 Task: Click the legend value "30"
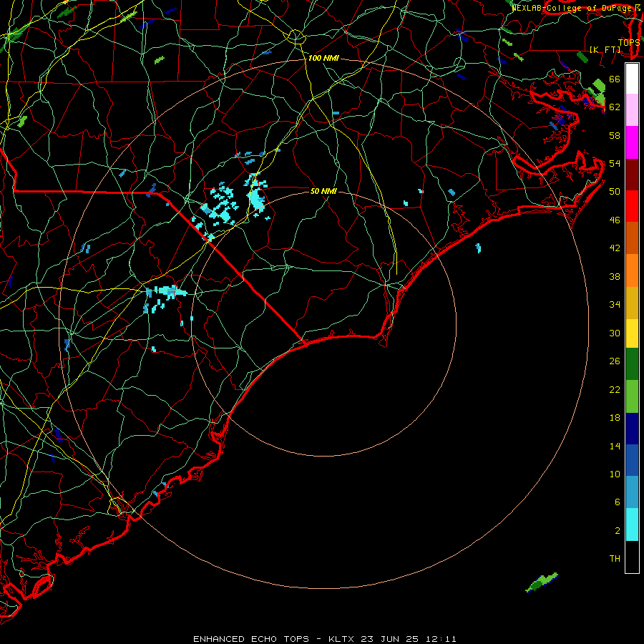pyautogui.click(x=615, y=333)
